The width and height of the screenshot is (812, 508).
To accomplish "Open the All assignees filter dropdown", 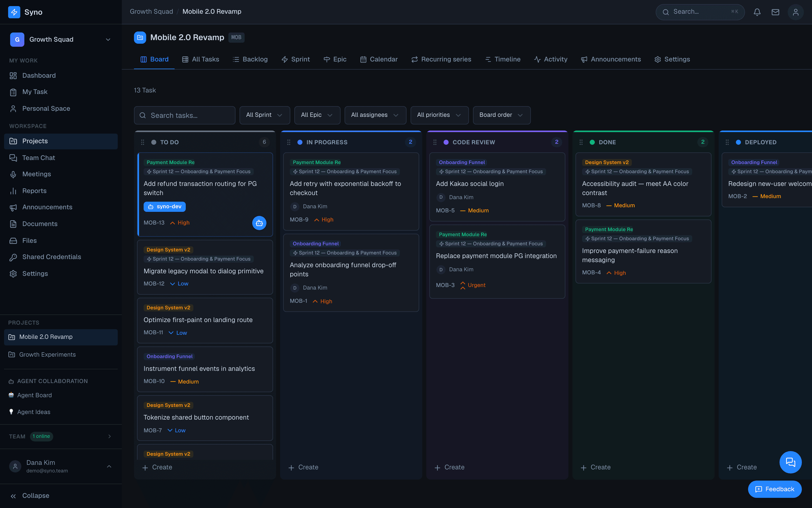I will pos(375,115).
